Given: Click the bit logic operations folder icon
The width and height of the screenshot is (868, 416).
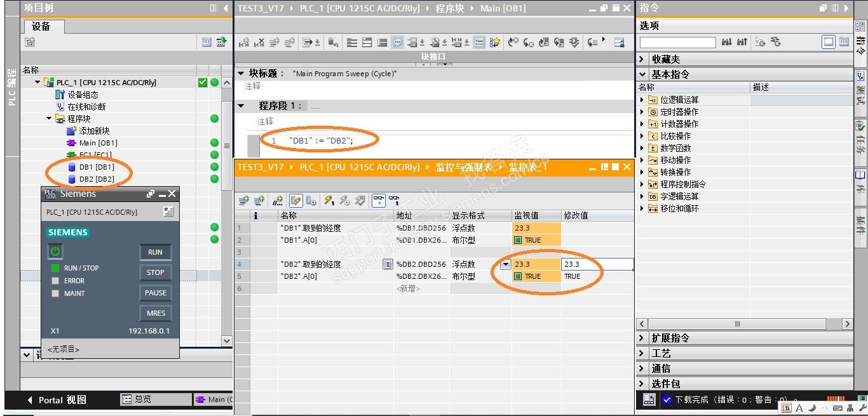Looking at the screenshot, I should tap(653, 100).
